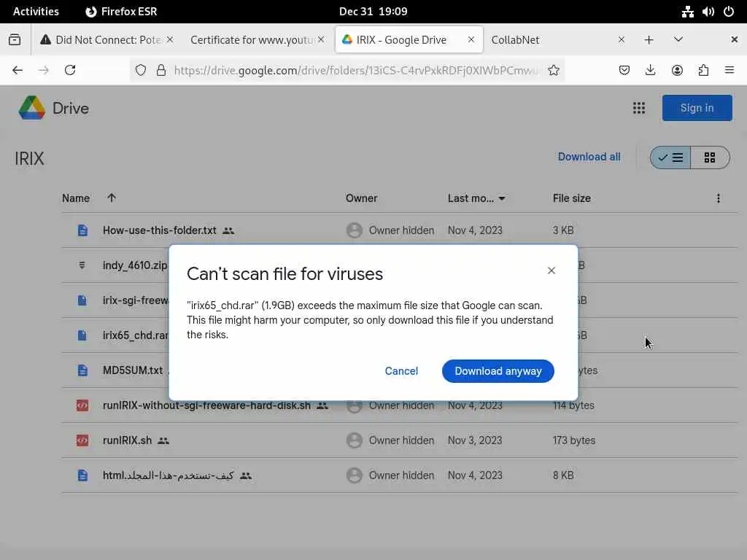
Task: Switch to list layout view
Action: 670,157
